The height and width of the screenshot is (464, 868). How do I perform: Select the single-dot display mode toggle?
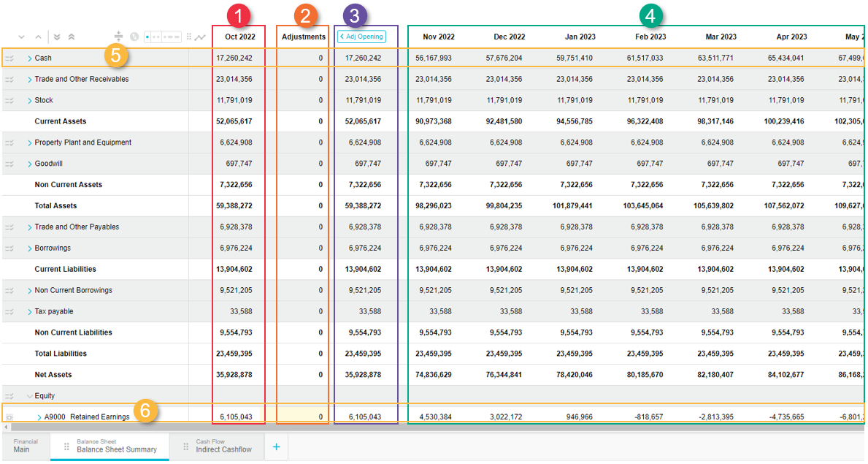click(148, 37)
